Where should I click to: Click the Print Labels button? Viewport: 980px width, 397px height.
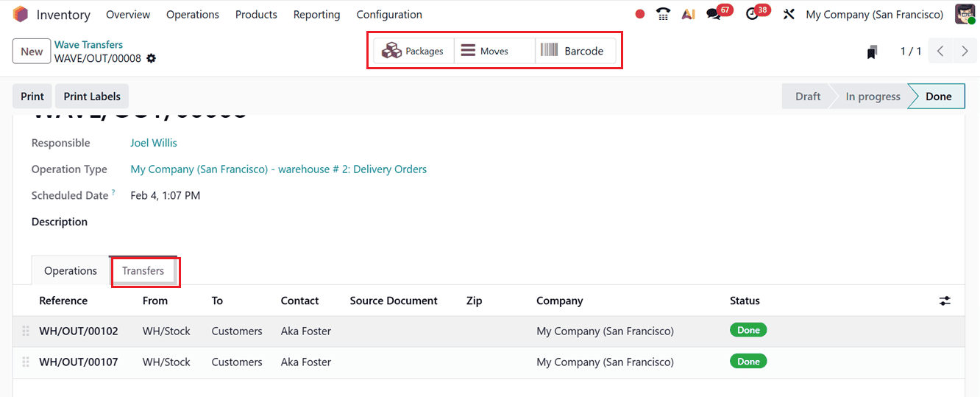tap(92, 96)
